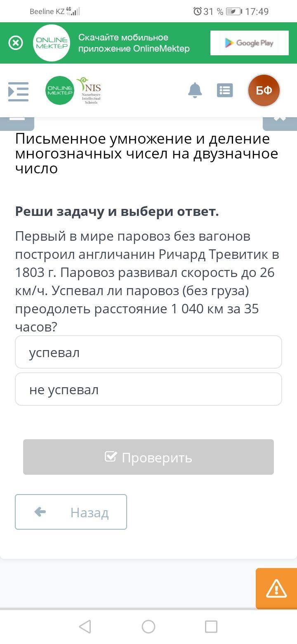The height and width of the screenshot is (644, 297).
Task: Tap the orange warning report icon
Action: click(276, 588)
